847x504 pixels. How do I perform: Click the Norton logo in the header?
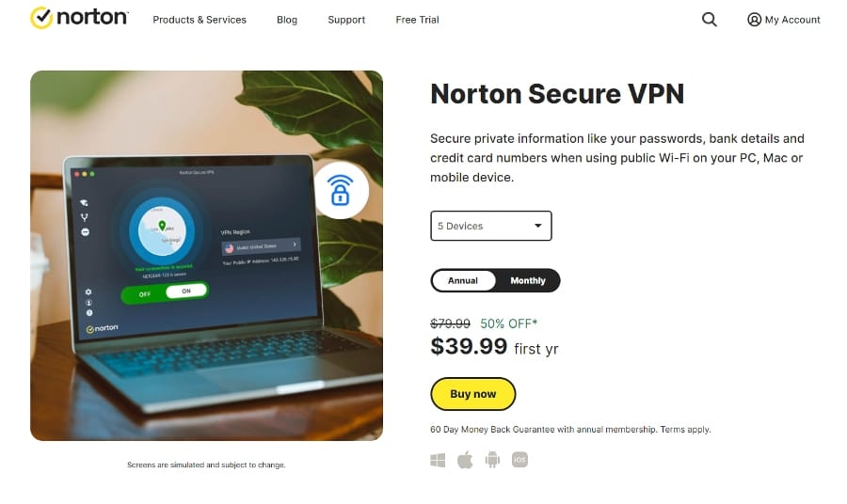pos(79,19)
